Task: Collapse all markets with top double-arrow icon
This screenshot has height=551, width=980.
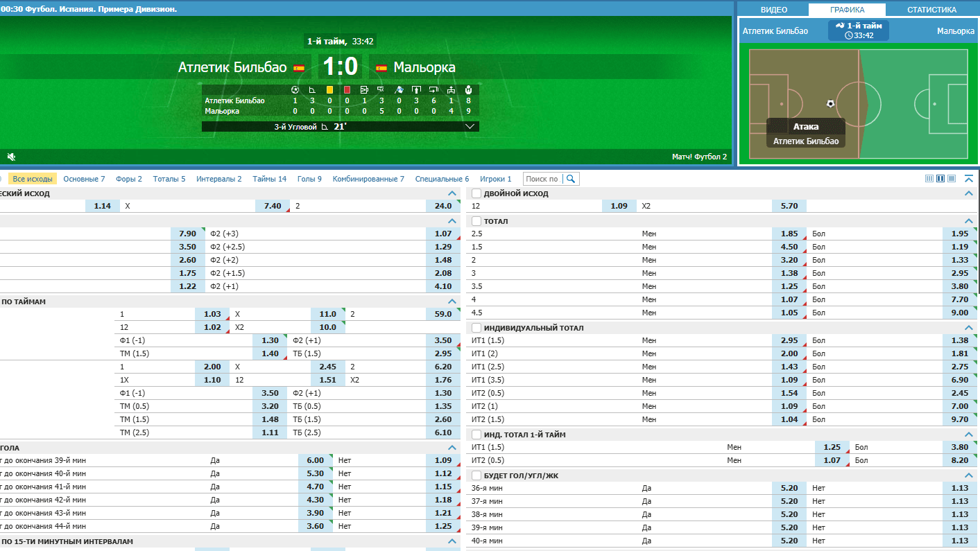Action: 969,179
